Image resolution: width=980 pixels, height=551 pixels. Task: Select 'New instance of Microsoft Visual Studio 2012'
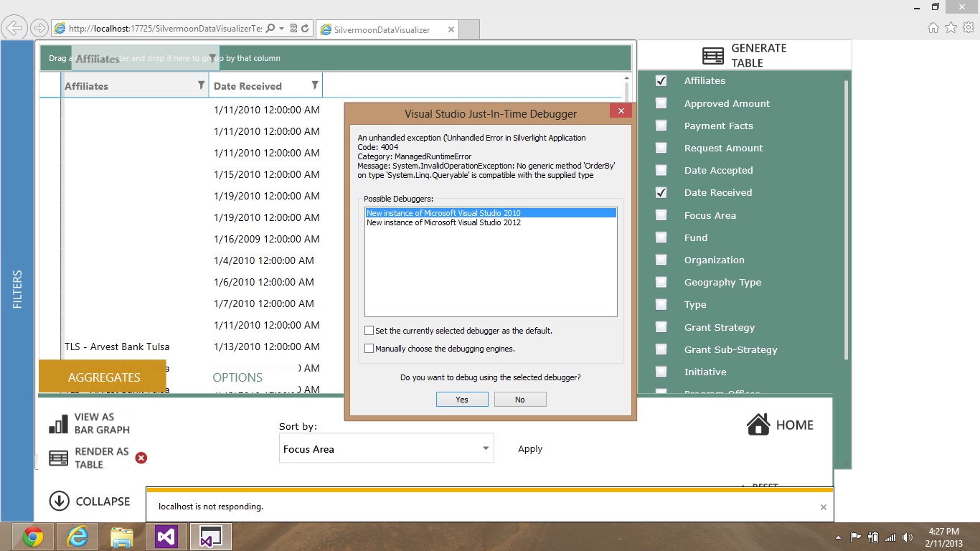(443, 222)
